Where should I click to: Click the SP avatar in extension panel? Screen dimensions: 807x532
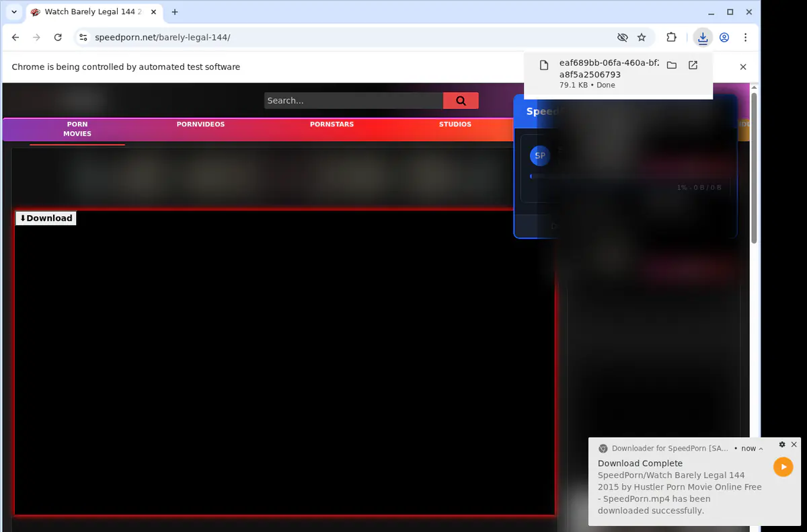pyautogui.click(x=539, y=155)
